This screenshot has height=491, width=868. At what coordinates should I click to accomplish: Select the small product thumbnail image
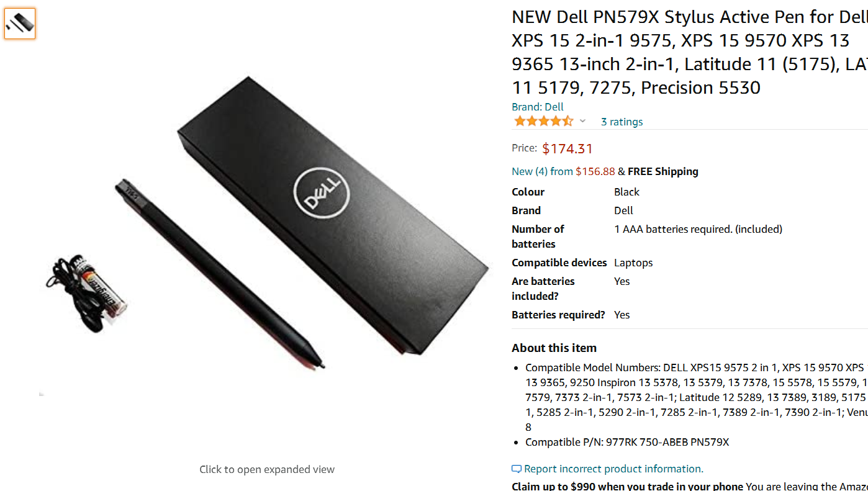20,24
